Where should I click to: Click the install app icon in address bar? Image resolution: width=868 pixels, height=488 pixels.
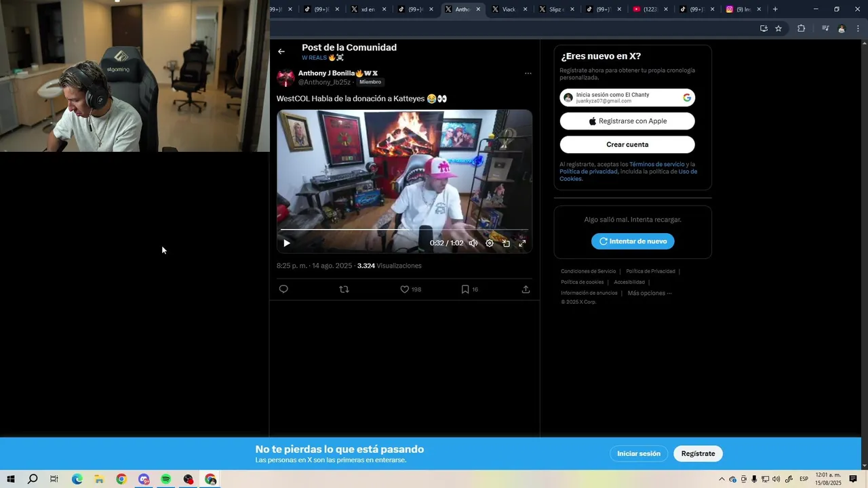point(764,28)
